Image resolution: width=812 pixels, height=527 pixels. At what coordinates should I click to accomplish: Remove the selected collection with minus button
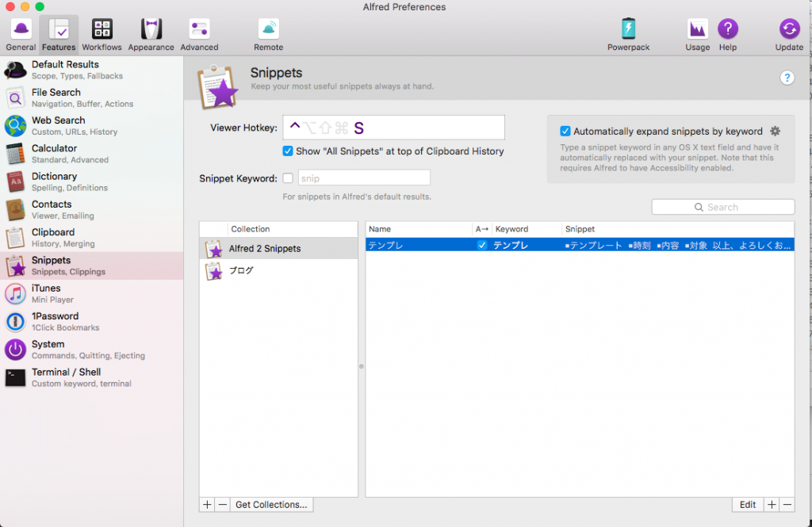coord(223,505)
